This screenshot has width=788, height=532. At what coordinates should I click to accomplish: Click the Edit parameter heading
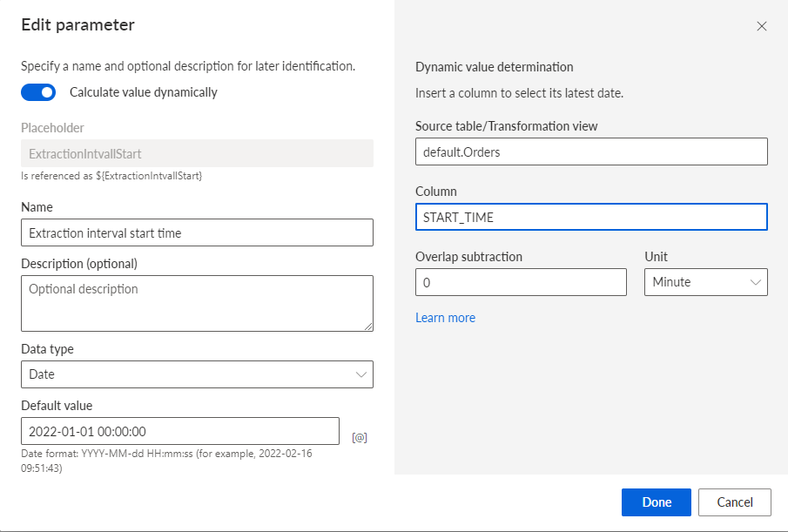77,24
